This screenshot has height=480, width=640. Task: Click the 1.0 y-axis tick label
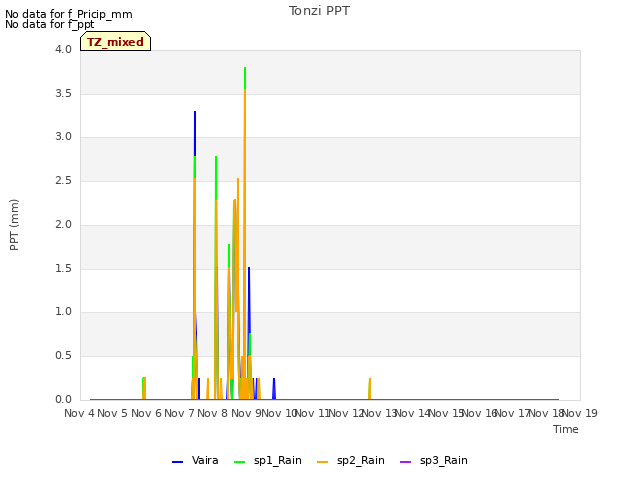point(63,312)
